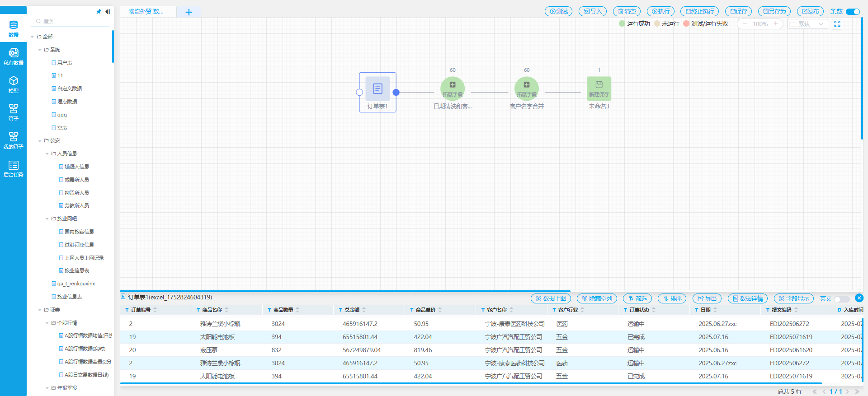Enable the 英文 toggle switch
The image size is (868, 396).
pos(841,299)
